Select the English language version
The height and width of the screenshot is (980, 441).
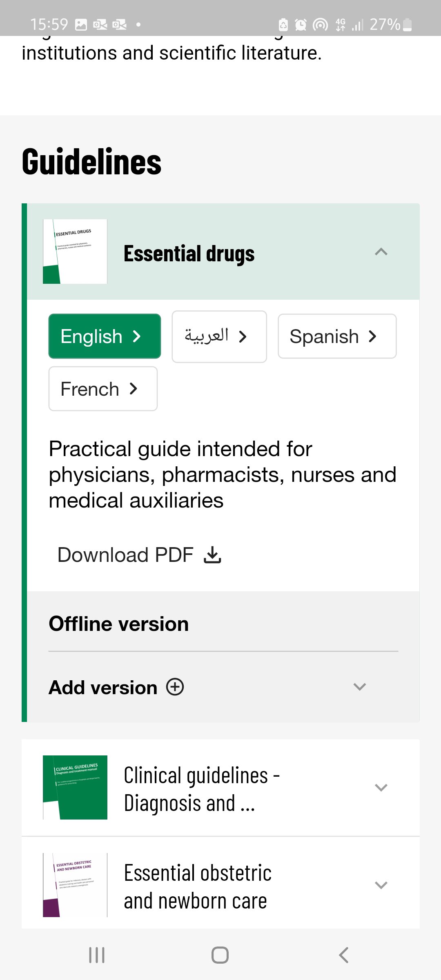(x=105, y=336)
